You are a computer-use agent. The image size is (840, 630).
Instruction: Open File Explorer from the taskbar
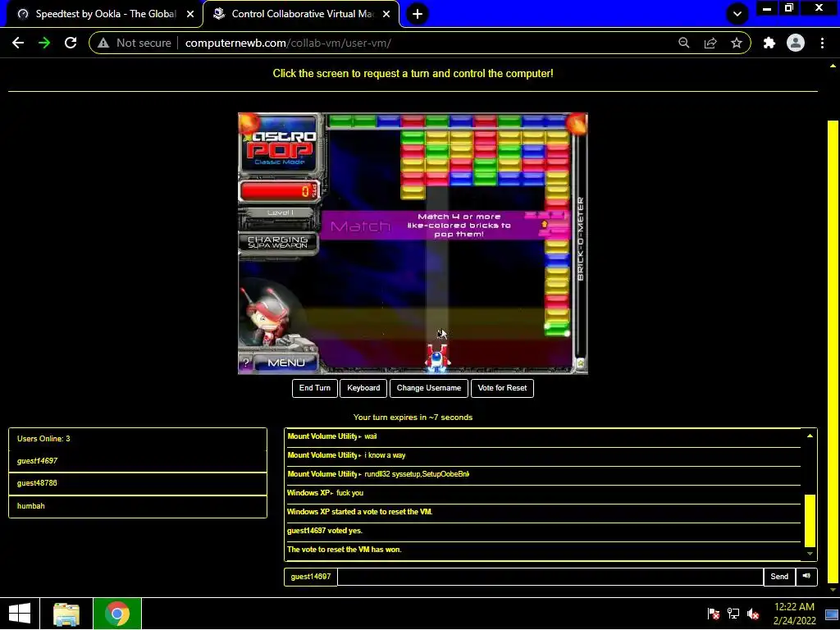point(66,614)
